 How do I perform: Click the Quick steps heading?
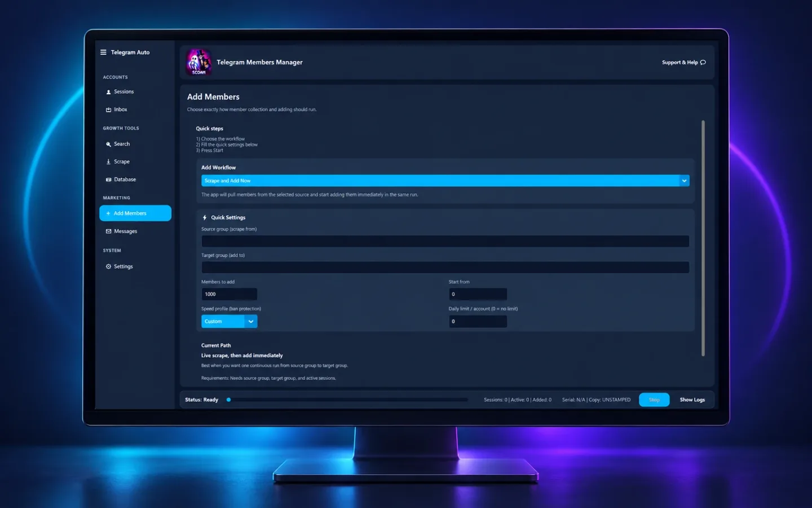(209, 129)
